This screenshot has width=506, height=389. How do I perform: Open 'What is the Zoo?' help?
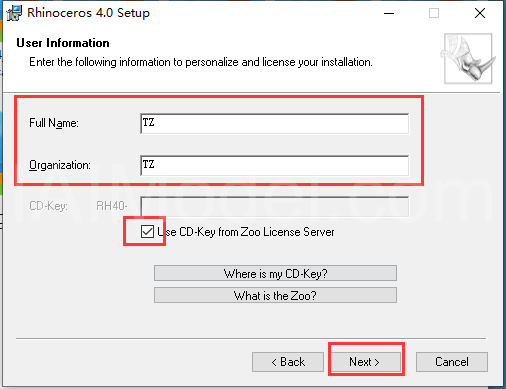275,295
